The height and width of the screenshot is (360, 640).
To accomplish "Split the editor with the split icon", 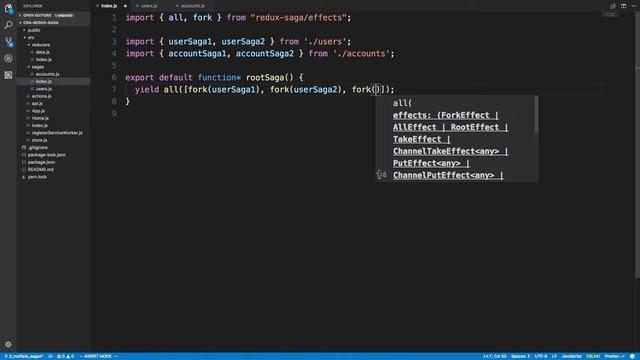I will tap(623, 6).
